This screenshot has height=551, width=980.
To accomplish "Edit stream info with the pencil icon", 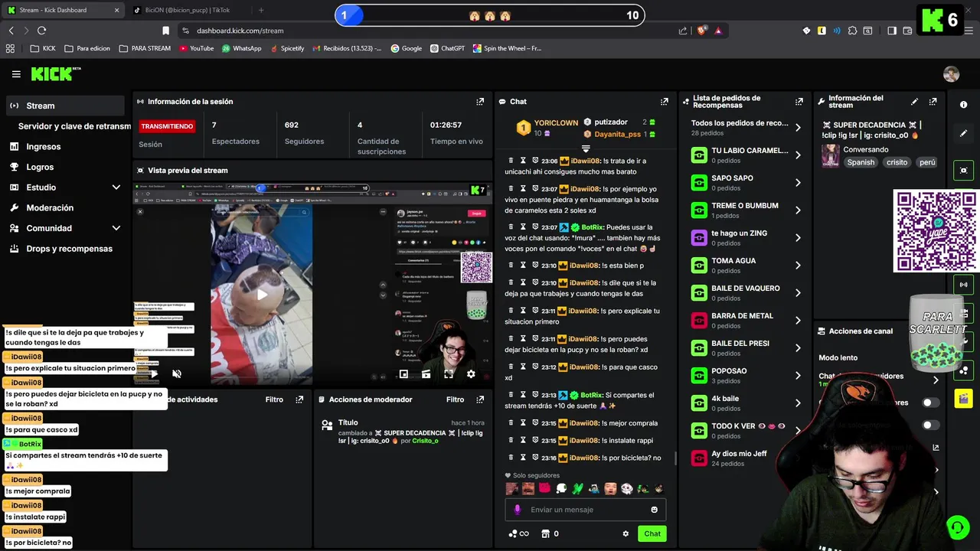I will 914,101.
